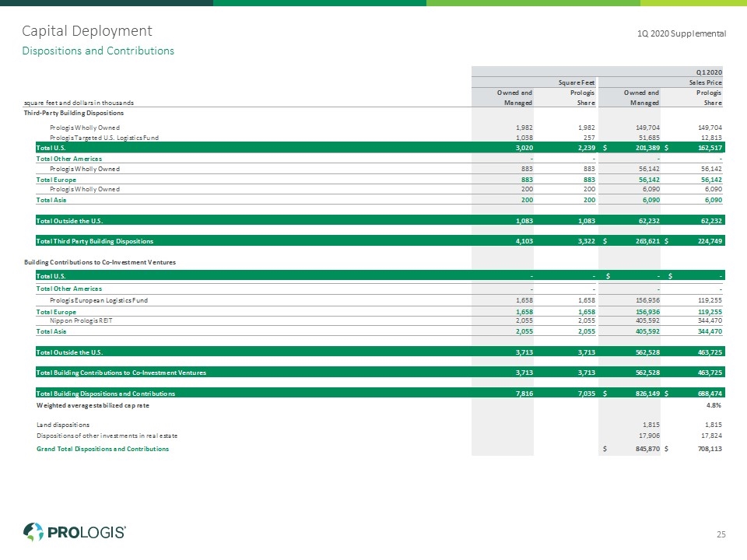Select the 'Prologis Targeted U.S. Logistics Fund' row label

(x=104, y=138)
